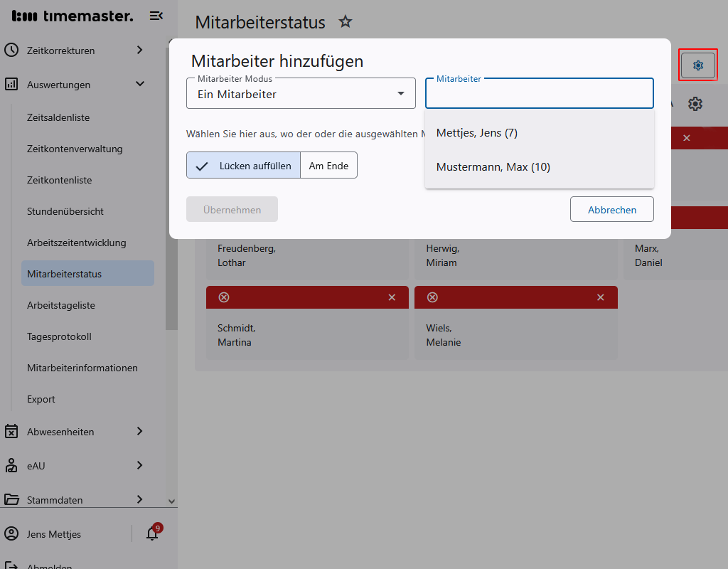Image resolution: width=728 pixels, height=569 pixels.
Task: Enable the Lücken auffüllen option
Action: tap(242, 165)
